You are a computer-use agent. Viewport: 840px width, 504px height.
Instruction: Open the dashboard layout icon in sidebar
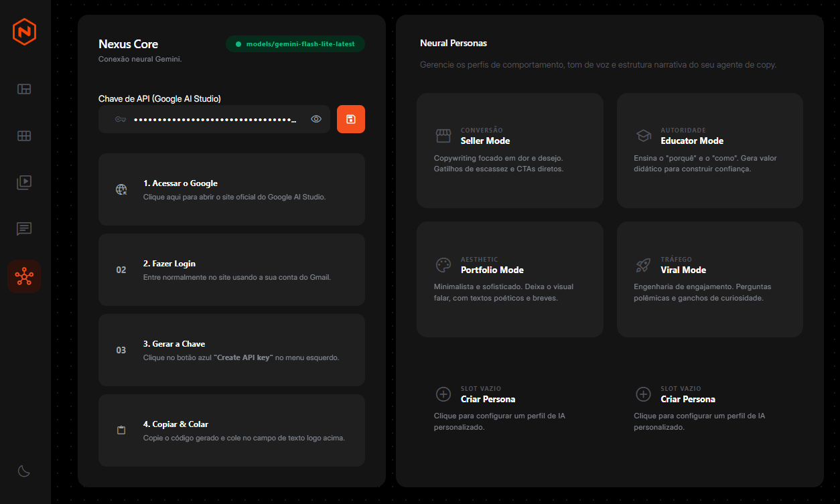[24, 89]
